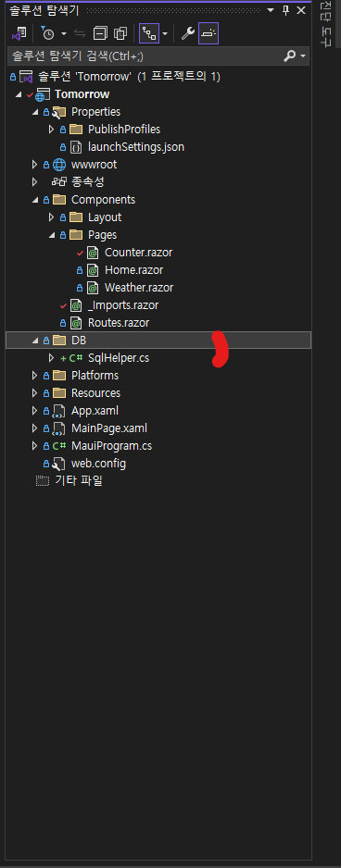Toggle the file nesting view button
The width and height of the screenshot is (341, 868).
pos(148,33)
